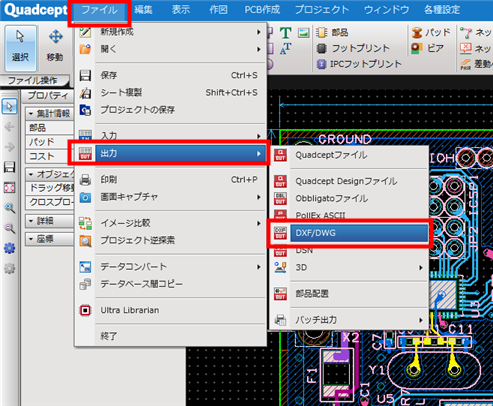The image size is (493, 406).
Task: Choose プロジェクト逆探索 entry
Action: 171,240
